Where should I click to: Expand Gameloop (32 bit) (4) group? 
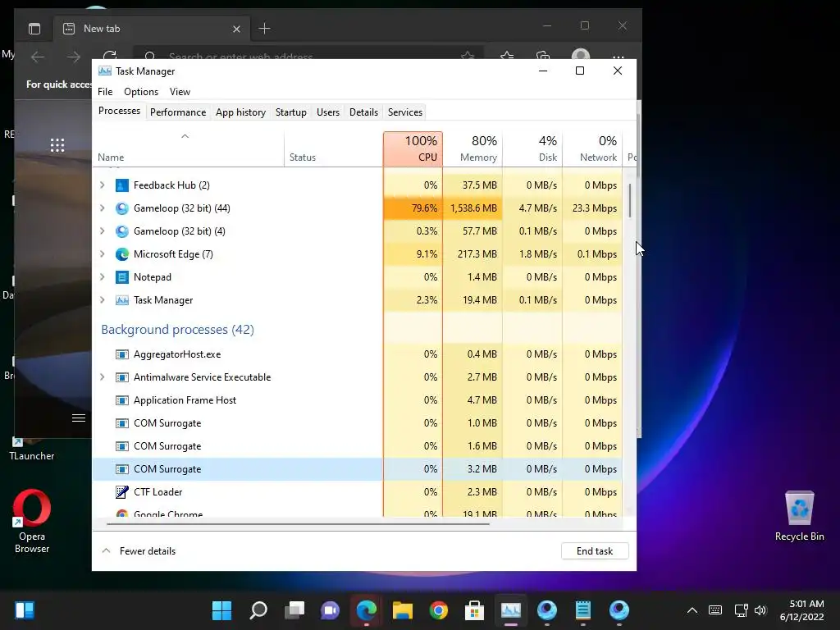tap(103, 231)
